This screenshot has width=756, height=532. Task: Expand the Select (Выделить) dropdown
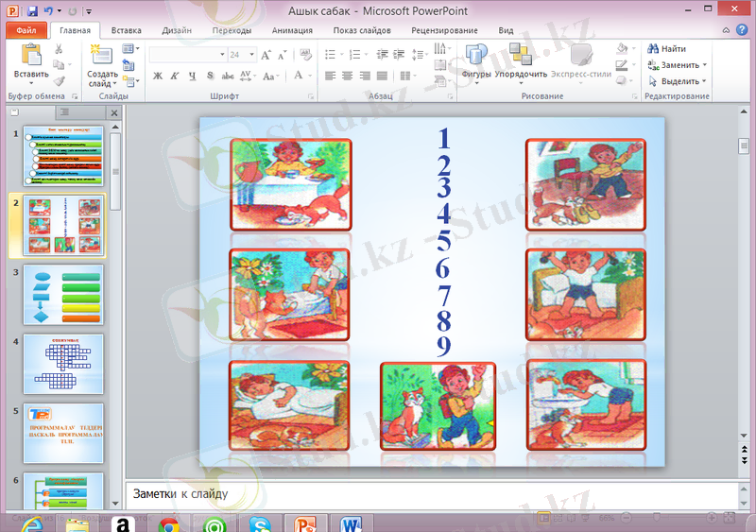704,81
